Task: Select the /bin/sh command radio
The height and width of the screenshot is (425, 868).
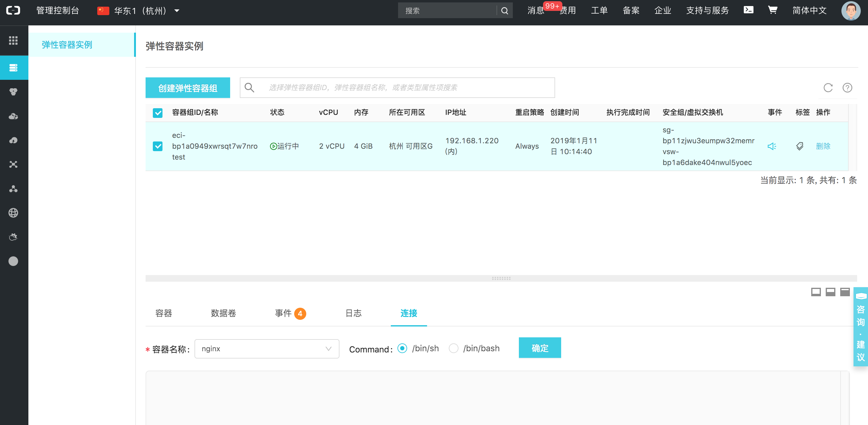Action: 402,348
